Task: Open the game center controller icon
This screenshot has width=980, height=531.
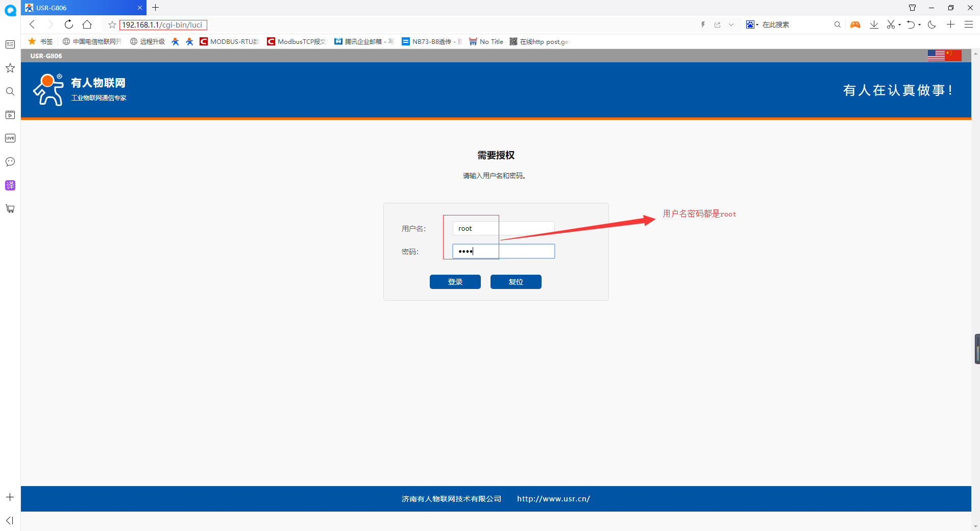Action: point(855,25)
